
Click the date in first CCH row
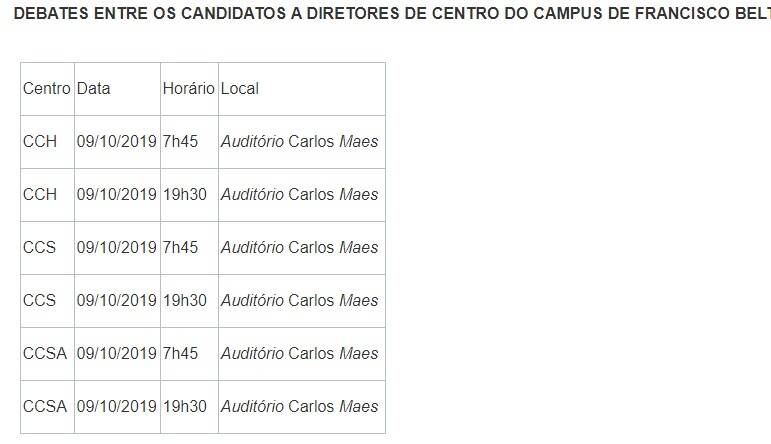[x=117, y=142]
